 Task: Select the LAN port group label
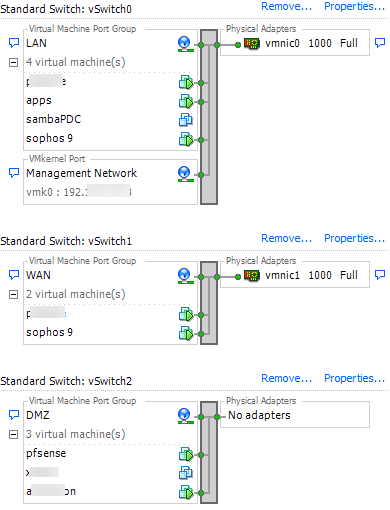pos(36,43)
